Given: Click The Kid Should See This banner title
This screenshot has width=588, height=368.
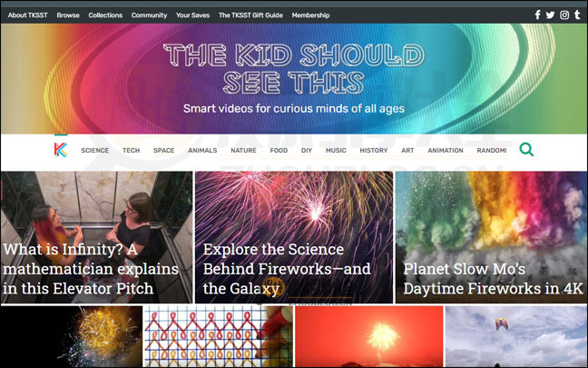Looking at the screenshot, I should click(294, 69).
